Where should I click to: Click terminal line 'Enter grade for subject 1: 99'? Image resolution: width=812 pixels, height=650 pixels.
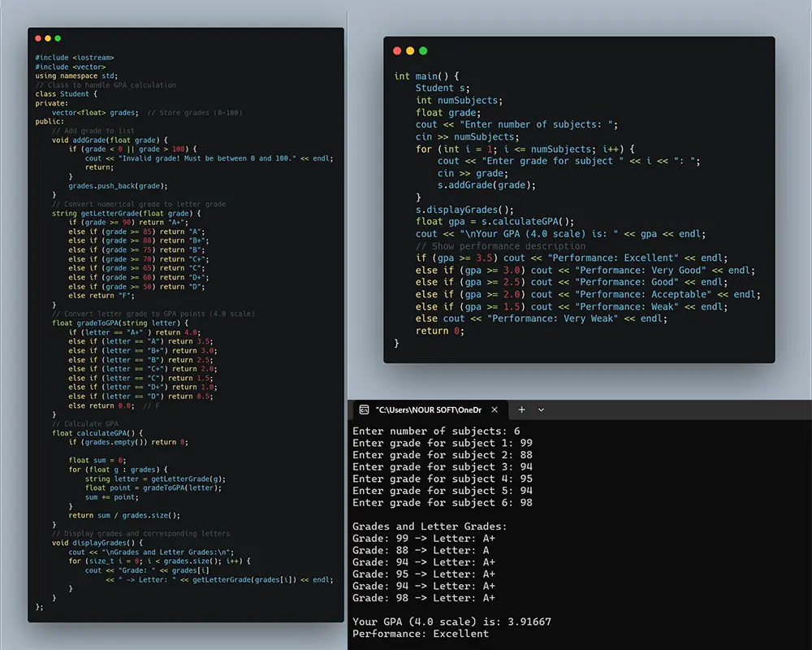click(x=443, y=443)
